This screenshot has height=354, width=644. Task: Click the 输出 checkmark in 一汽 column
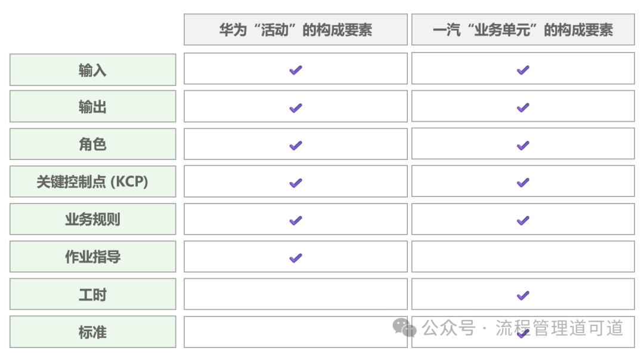click(523, 107)
